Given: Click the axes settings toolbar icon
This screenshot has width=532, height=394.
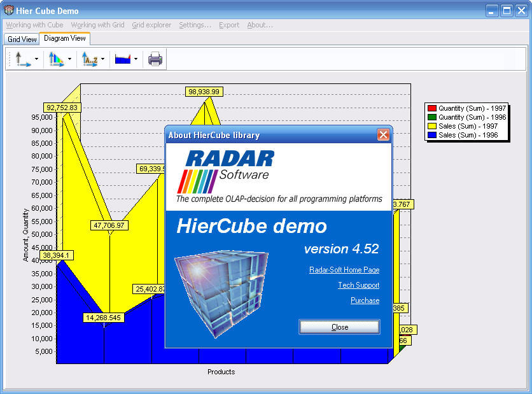Looking at the screenshot, I should (22, 59).
